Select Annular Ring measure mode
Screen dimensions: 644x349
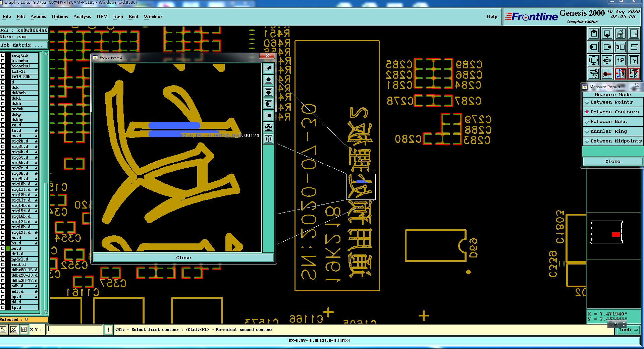click(x=612, y=131)
